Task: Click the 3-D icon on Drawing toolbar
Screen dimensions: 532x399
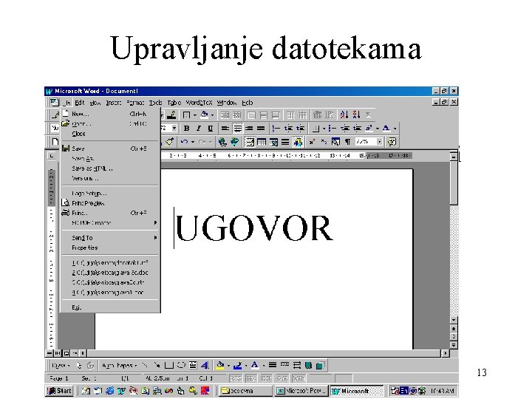Action: (320, 365)
